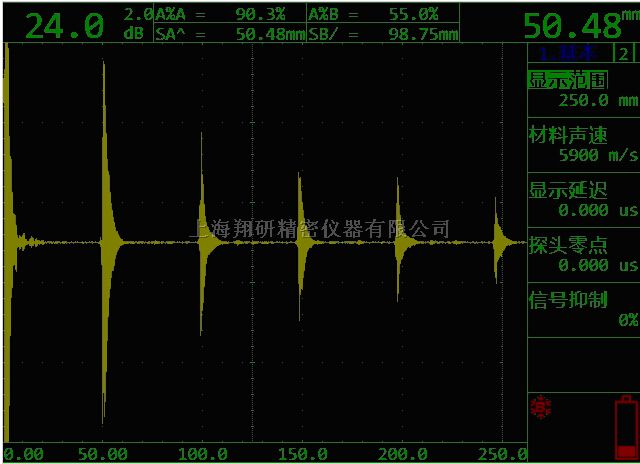Click the 250.0 mm display range value

pos(598,100)
